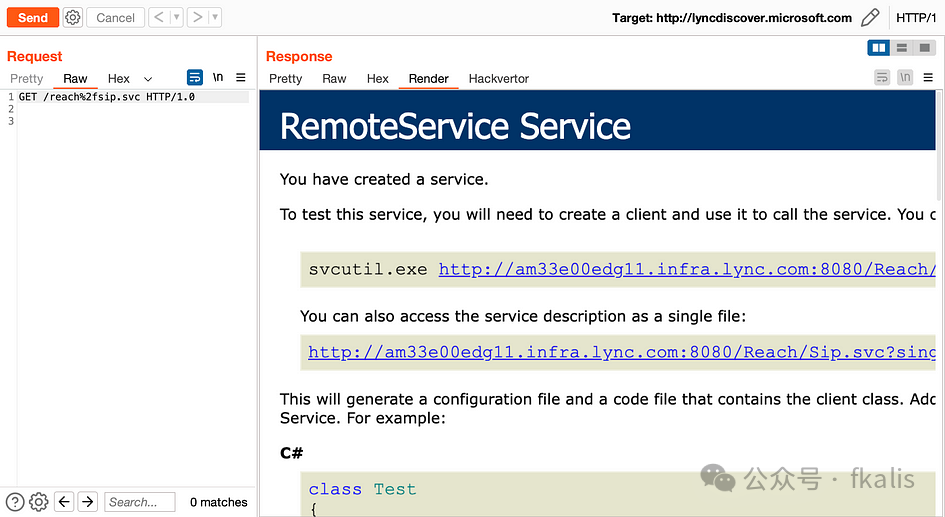945x517 pixels.
Task: Click the response vertical scrollbar
Action: click(940, 146)
